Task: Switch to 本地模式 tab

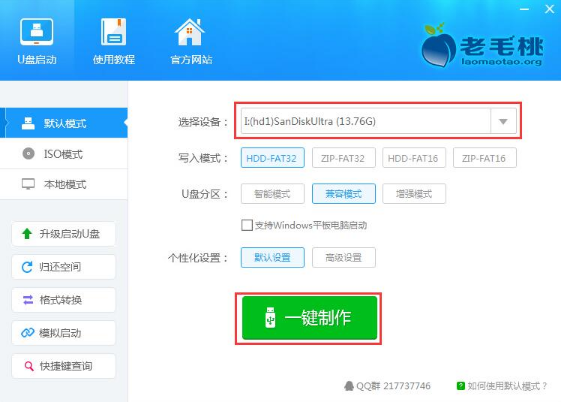Action: [x=64, y=184]
